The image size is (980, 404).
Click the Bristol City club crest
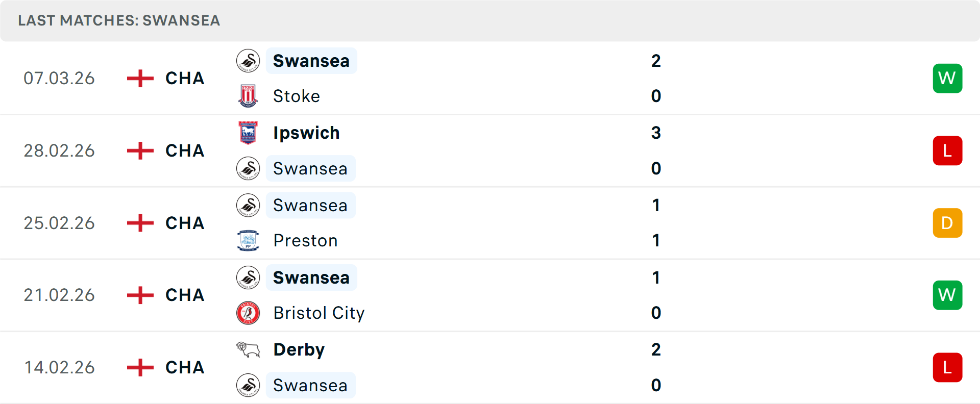(248, 313)
